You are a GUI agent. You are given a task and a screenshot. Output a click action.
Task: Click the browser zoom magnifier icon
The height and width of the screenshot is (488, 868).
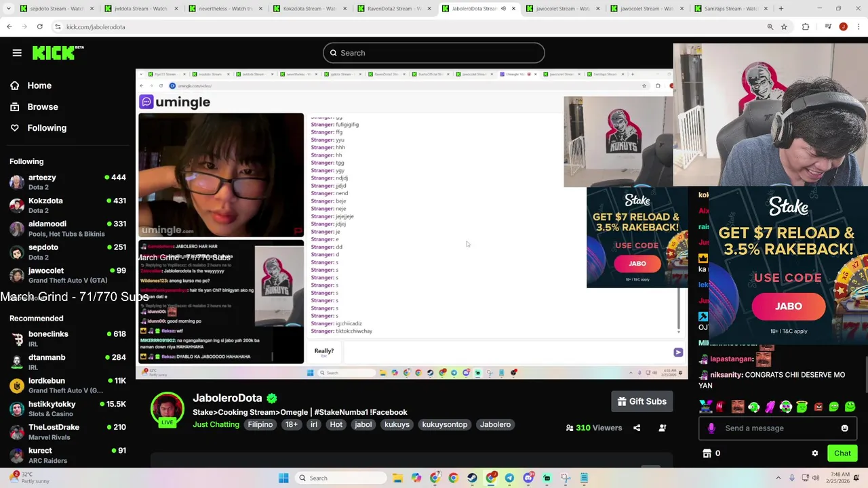pos(770,26)
